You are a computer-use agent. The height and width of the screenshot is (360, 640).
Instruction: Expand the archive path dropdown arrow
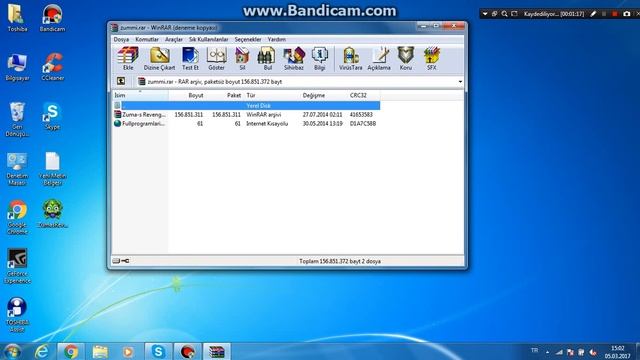460,82
